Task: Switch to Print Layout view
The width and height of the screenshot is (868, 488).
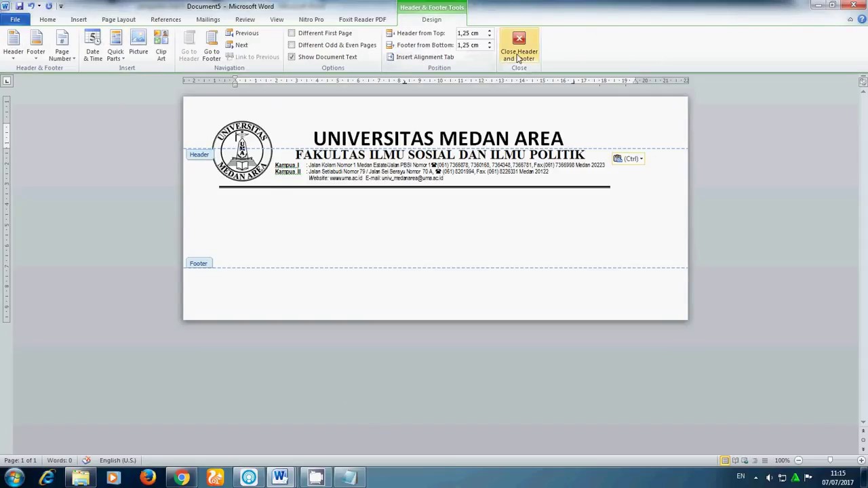Action: click(725, 461)
